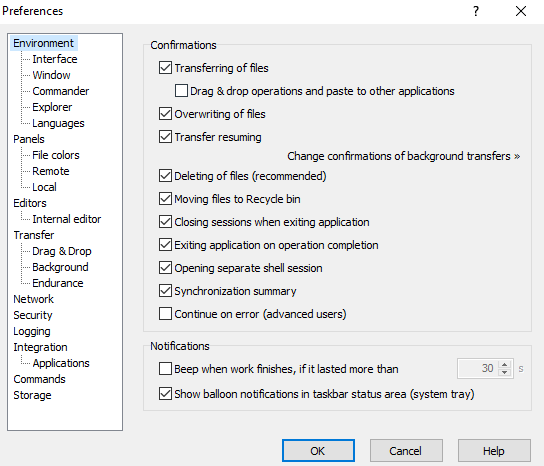Select the Security category
The width and height of the screenshot is (544, 466).
point(33,315)
